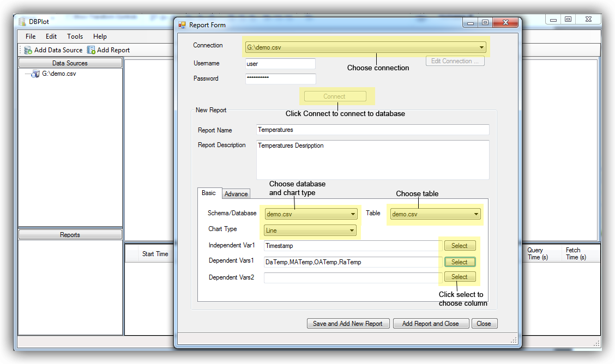
Task: Click Select button for Independent Var1
Action: [x=459, y=246]
